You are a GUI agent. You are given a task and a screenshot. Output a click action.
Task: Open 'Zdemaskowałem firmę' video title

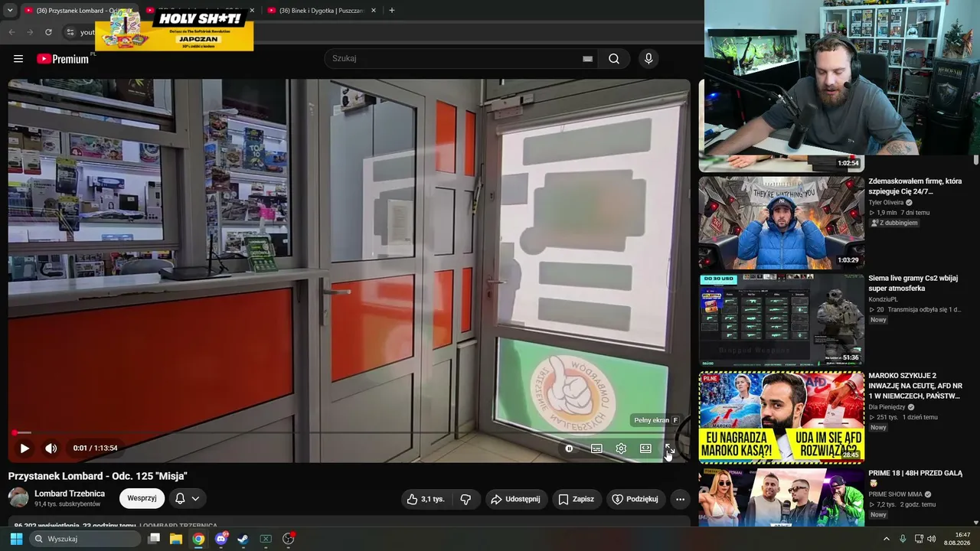point(915,186)
